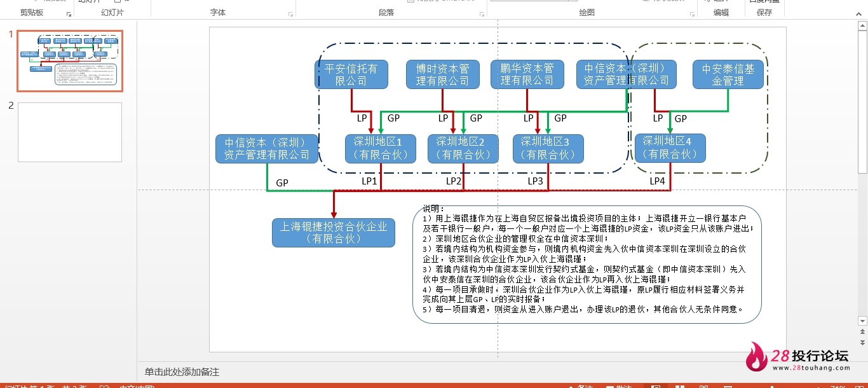Viewport: 868px width, 388px height.
Task: Click the line starting 4）每一项目承做时
Action: coord(583,289)
